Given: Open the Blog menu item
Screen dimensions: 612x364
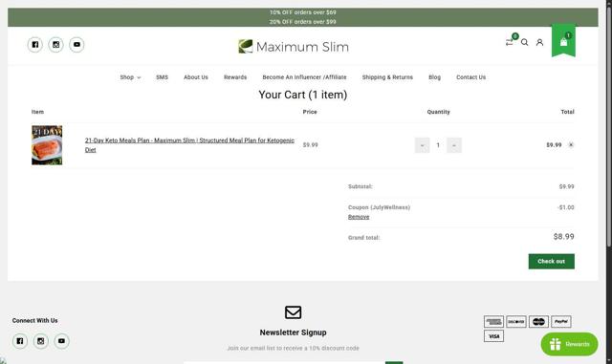Looking at the screenshot, I should (x=434, y=77).
